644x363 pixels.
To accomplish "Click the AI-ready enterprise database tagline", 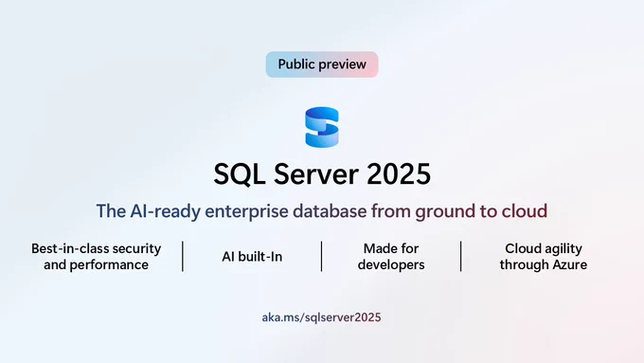I will (x=322, y=211).
